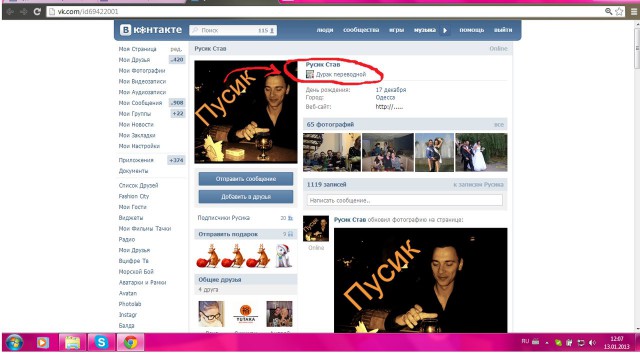Viewport: 640px width, 360px height.
Task: Open the wedding photo thumbnail
Action: (x=481, y=152)
